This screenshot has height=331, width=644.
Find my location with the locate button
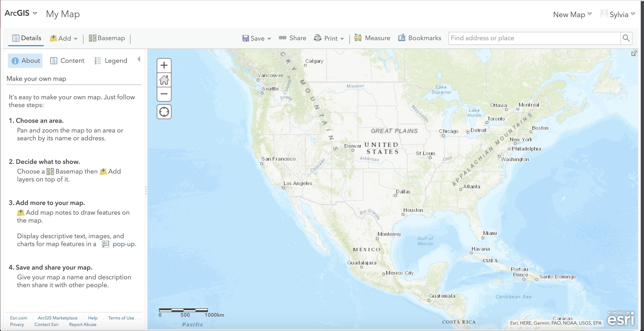pos(164,112)
